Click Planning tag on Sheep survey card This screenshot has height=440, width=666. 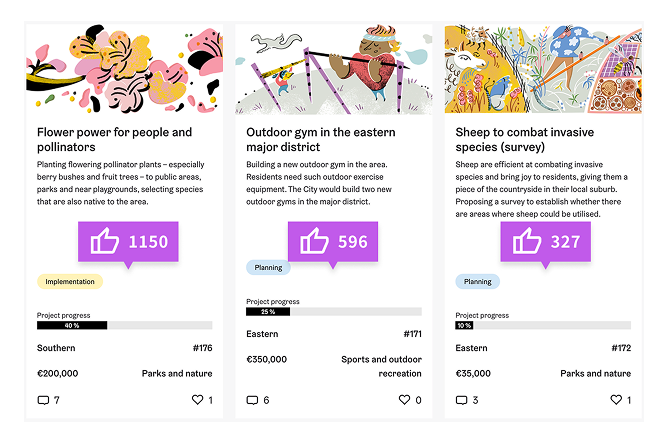point(478,282)
